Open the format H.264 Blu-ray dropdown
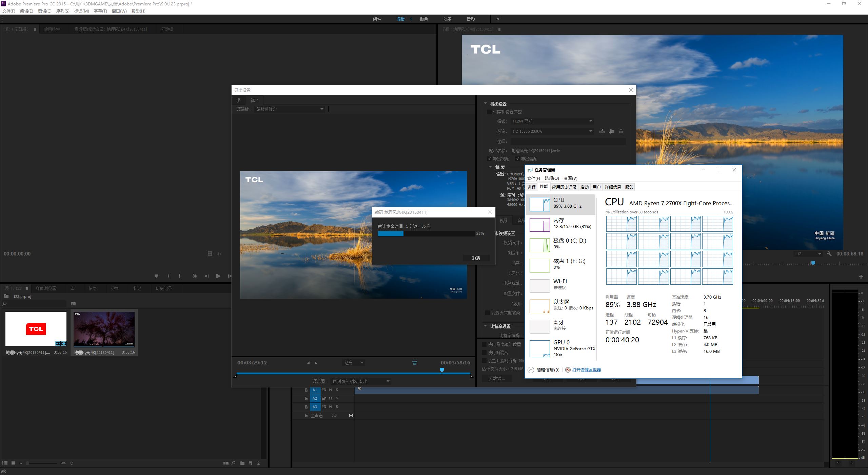This screenshot has height=475, width=868. pyautogui.click(x=552, y=121)
